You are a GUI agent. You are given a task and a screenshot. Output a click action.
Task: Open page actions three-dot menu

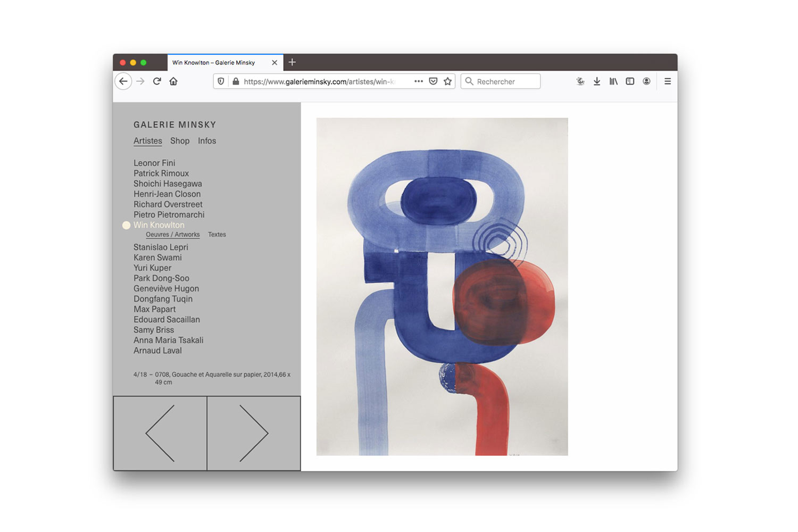pyautogui.click(x=419, y=81)
